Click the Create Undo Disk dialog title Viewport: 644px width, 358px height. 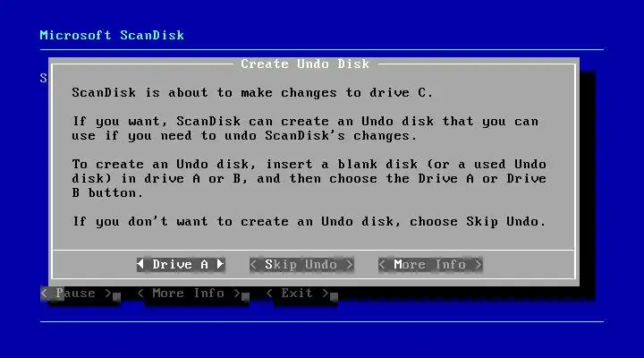click(x=305, y=64)
